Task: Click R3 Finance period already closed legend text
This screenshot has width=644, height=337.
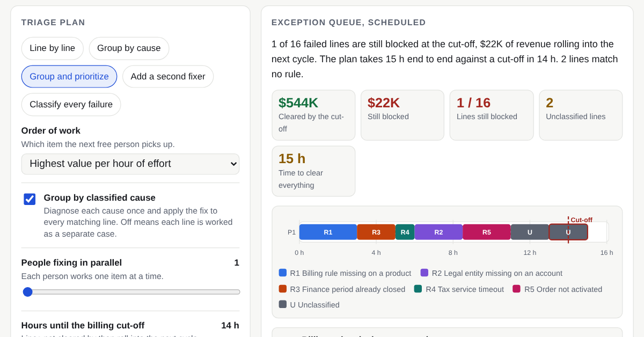Action: click(348, 289)
